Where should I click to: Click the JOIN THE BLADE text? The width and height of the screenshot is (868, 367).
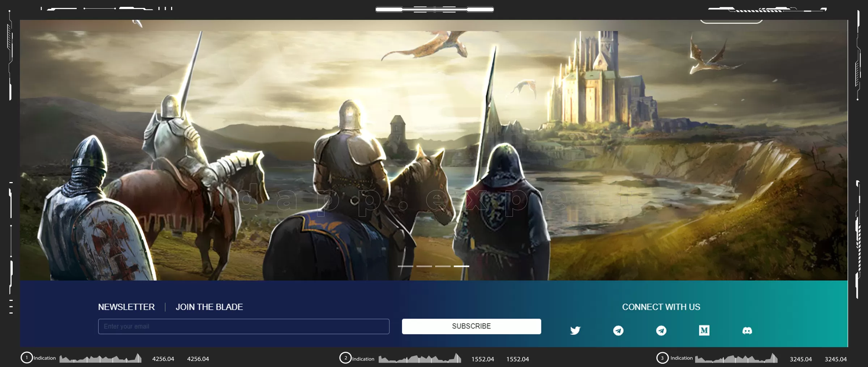coord(209,307)
